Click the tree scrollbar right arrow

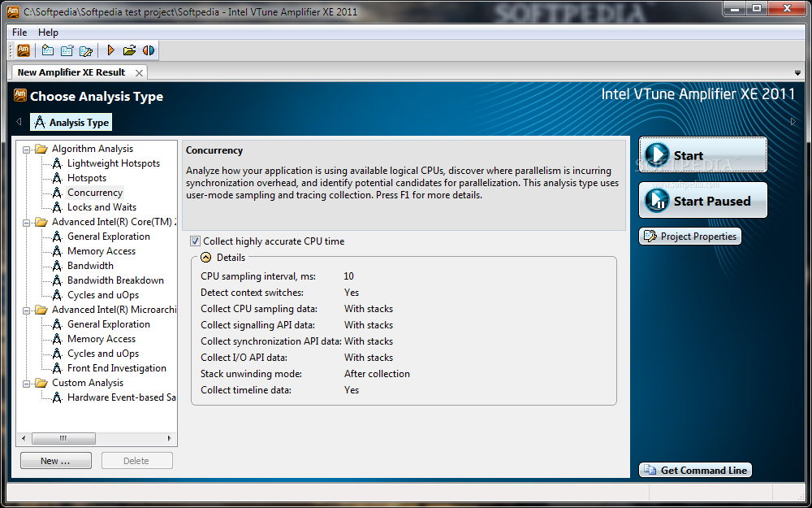click(x=170, y=438)
